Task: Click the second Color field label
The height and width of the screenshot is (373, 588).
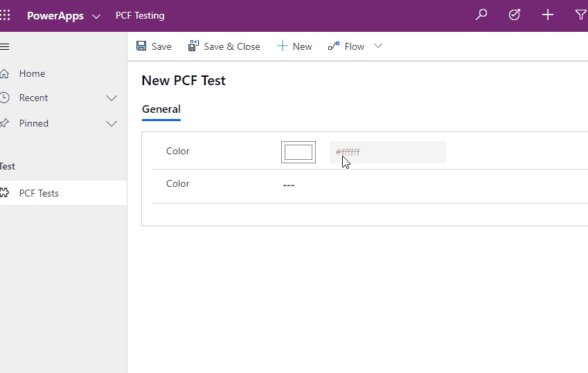Action: (178, 183)
